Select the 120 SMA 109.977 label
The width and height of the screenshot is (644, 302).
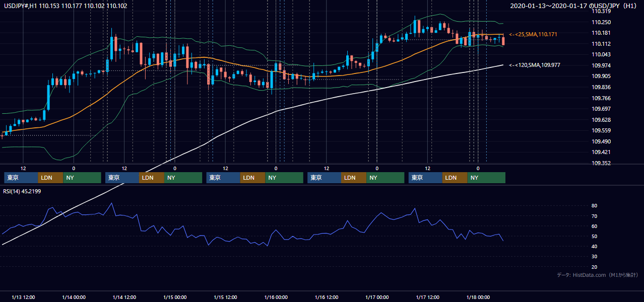click(x=535, y=65)
